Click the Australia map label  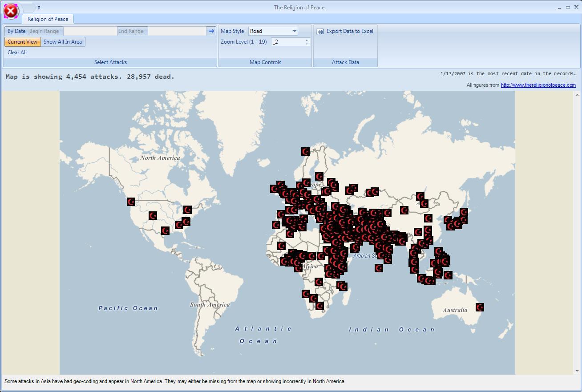(x=455, y=310)
